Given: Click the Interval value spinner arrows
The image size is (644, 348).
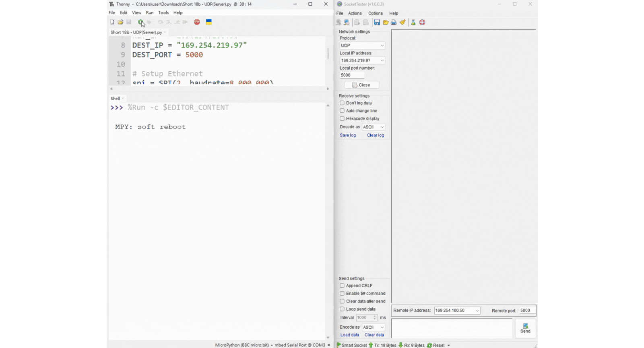Looking at the screenshot, I should coord(375,318).
